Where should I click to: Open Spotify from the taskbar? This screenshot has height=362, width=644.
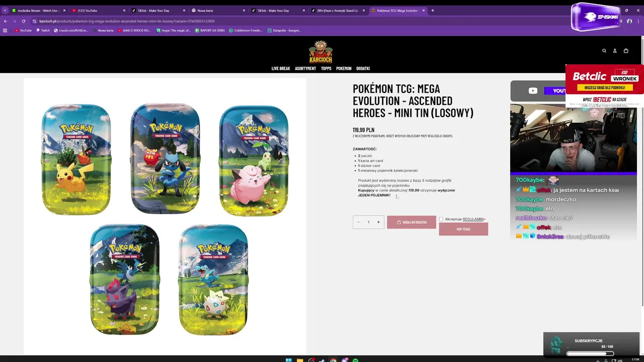click(355, 360)
